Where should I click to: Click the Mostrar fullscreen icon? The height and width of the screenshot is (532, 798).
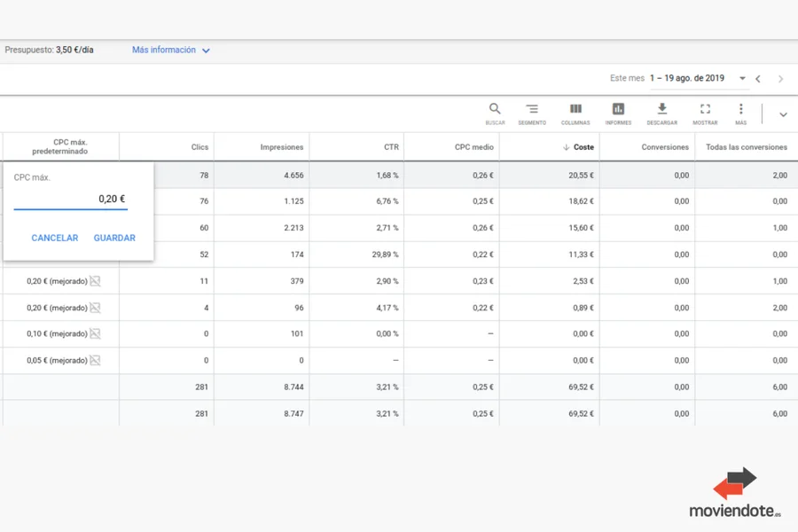705,110
